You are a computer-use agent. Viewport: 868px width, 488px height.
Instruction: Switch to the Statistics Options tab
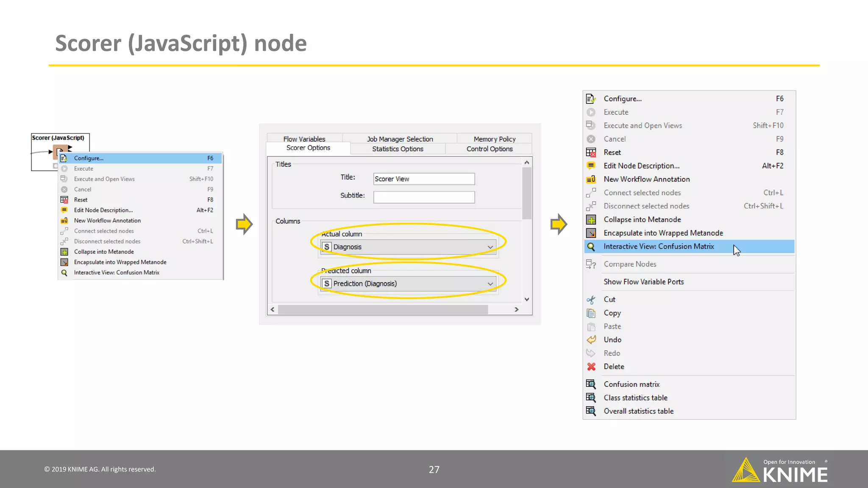(x=398, y=149)
